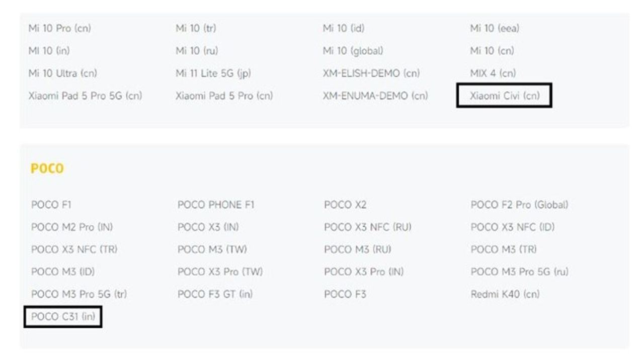Viewport: 644px width, 362px height.
Task: Open Mi 10 (global) entry
Action: coord(353,51)
